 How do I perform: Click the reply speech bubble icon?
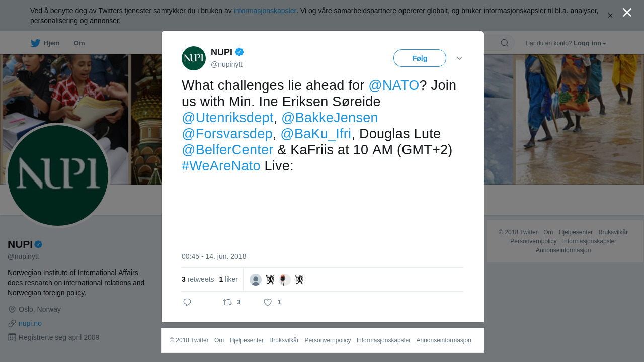(x=187, y=302)
